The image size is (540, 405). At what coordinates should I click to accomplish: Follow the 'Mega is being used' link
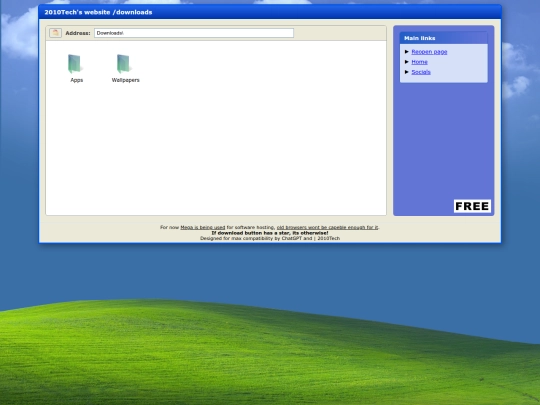coord(202,227)
